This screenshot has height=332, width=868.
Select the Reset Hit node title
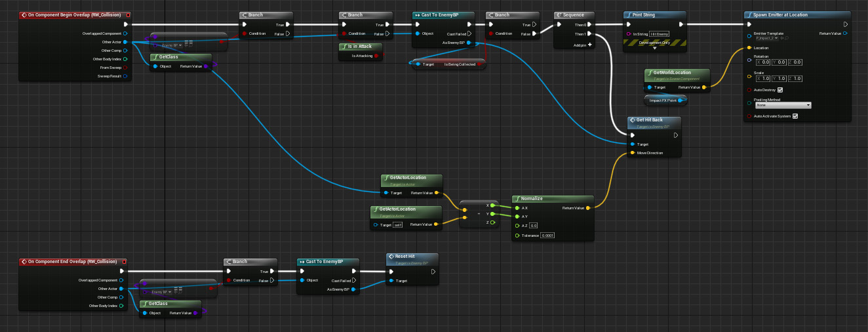point(404,257)
